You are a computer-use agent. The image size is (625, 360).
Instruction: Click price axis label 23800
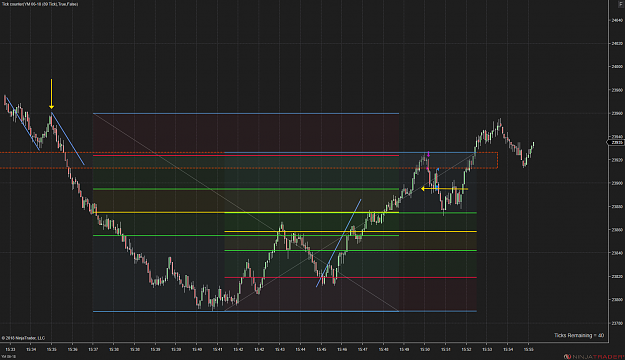[617, 300]
